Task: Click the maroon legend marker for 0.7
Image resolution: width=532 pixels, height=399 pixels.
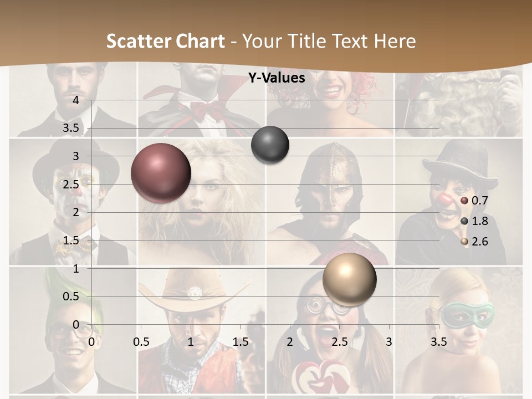Action: (464, 201)
